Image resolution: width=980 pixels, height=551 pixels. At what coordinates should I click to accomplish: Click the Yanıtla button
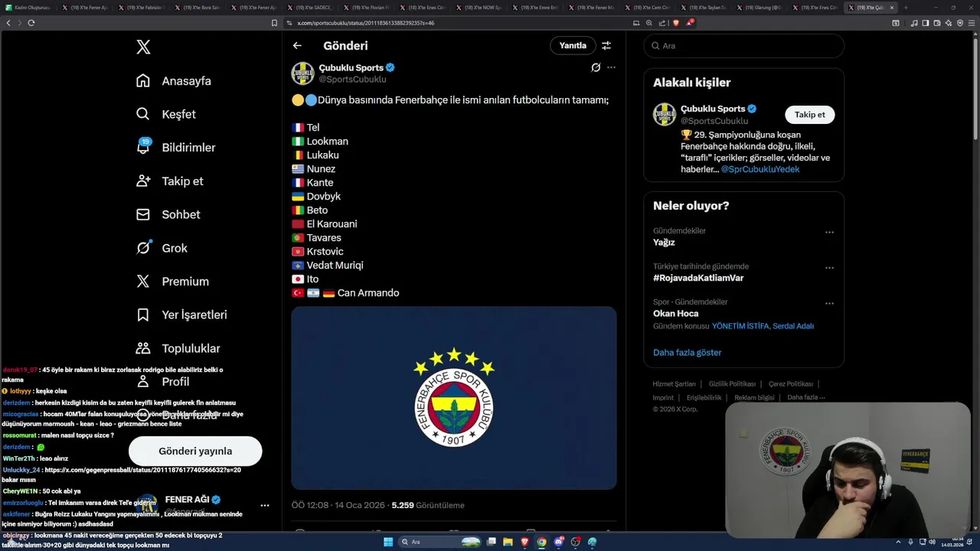pos(573,46)
